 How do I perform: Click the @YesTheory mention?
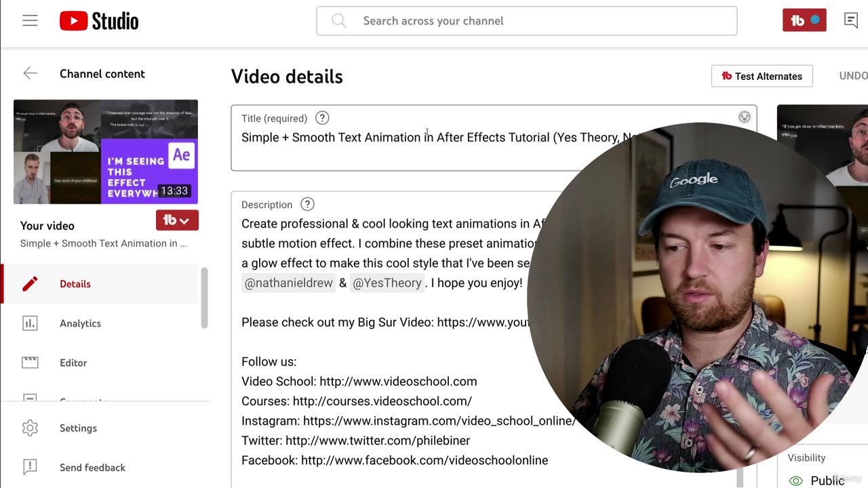[x=387, y=283]
